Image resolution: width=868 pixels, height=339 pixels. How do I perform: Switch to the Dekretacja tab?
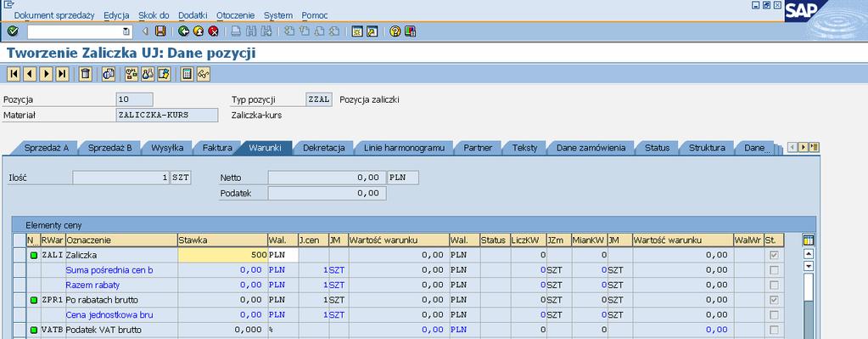click(x=324, y=148)
